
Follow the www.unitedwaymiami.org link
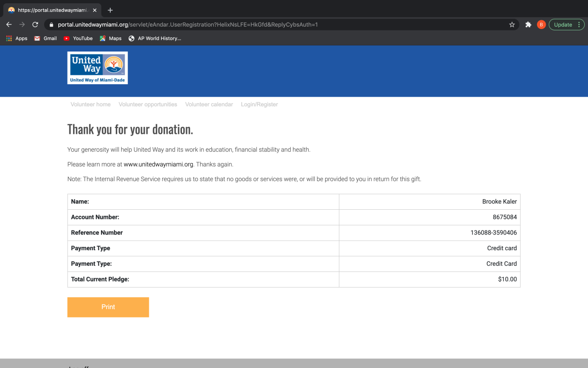tap(158, 164)
